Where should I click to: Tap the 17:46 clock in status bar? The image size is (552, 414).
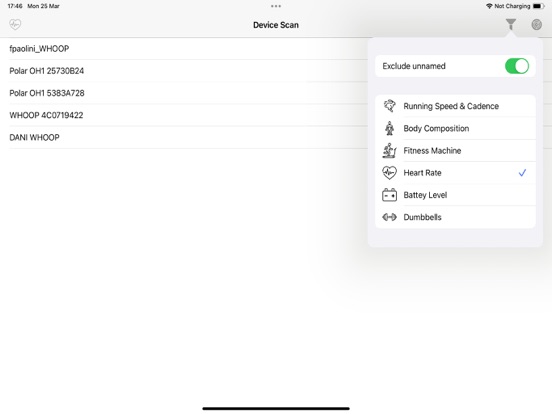point(15,6)
